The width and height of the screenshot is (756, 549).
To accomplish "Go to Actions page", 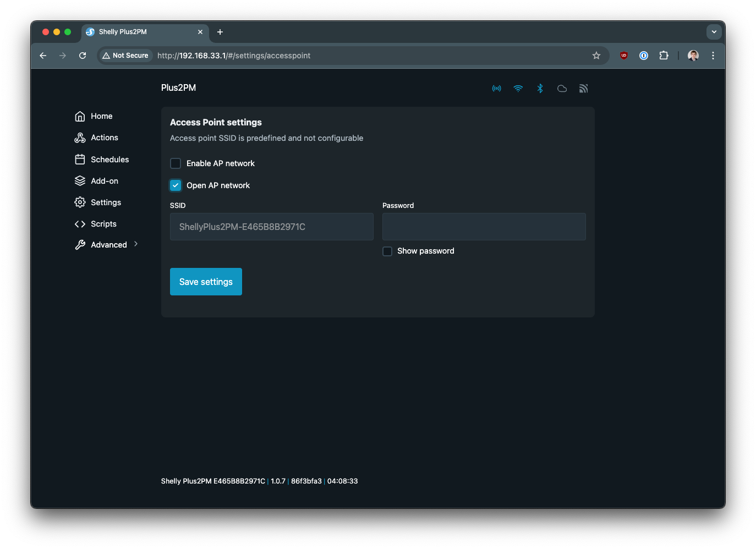I will click(x=105, y=138).
